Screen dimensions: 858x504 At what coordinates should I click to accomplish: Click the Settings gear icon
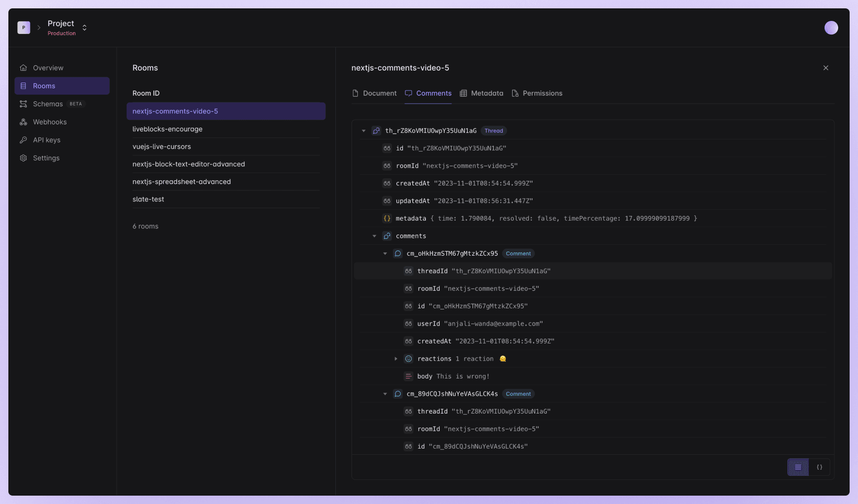pos(23,158)
